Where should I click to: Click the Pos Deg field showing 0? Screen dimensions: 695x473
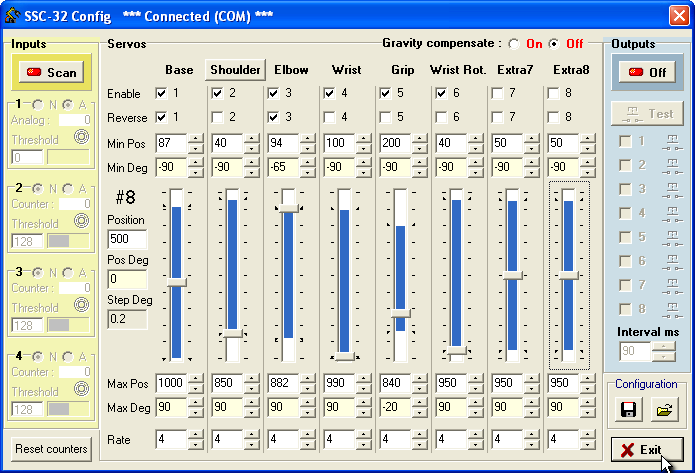(127, 279)
